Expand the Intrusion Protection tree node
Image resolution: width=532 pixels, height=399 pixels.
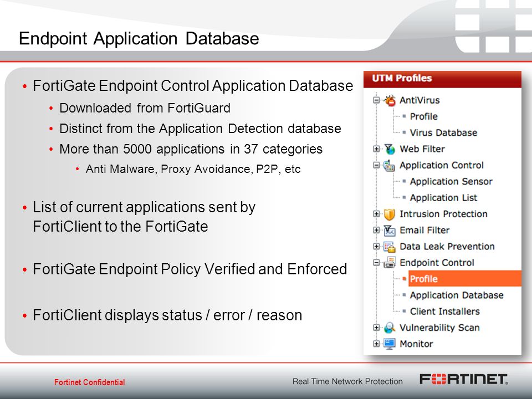click(x=376, y=214)
